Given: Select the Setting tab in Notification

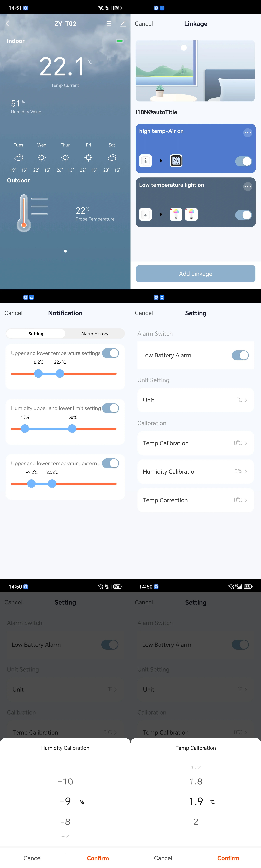Looking at the screenshot, I should coord(36,334).
